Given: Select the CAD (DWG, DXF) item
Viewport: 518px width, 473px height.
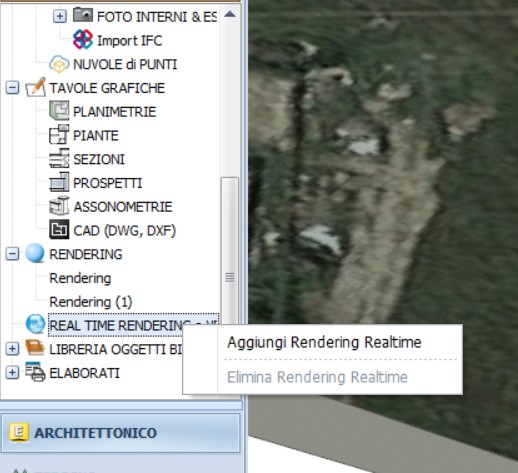Looking at the screenshot, I should (x=124, y=231).
